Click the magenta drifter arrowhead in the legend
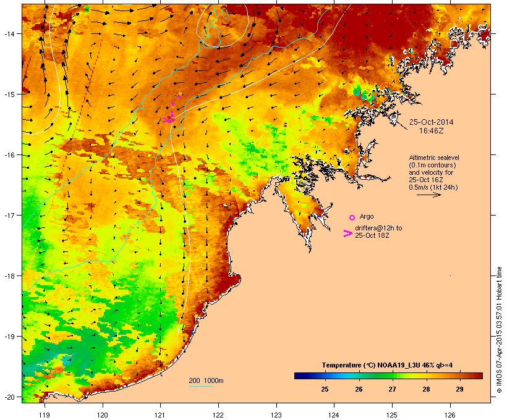 coord(347,233)
